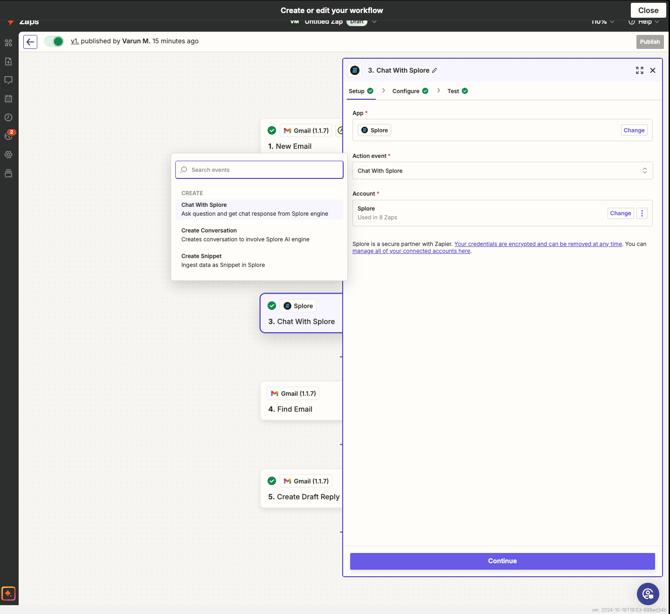Open the history clock icon in sidebar
Image resolution: width=670 pixels, height=614 pixels.
(x=8, y=117)
